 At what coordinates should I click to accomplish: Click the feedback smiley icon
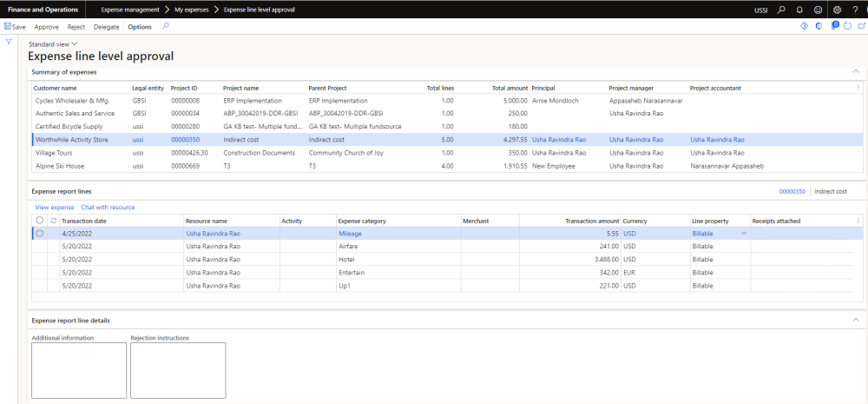[x=818, y=10]
